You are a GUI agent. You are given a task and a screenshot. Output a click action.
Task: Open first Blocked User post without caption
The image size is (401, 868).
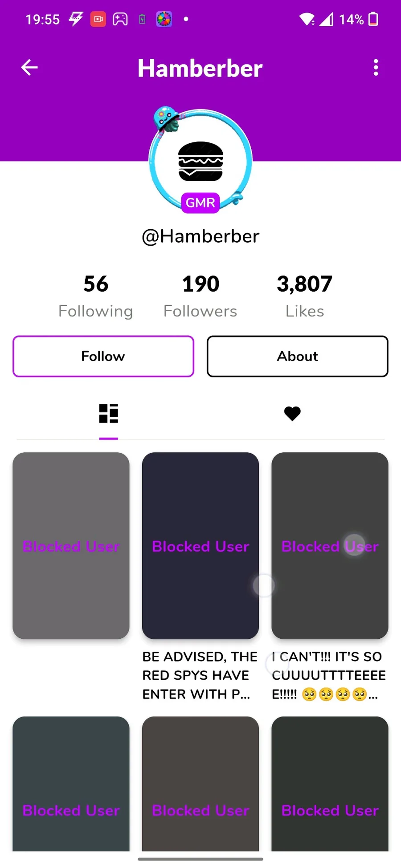tap(71, 546)
